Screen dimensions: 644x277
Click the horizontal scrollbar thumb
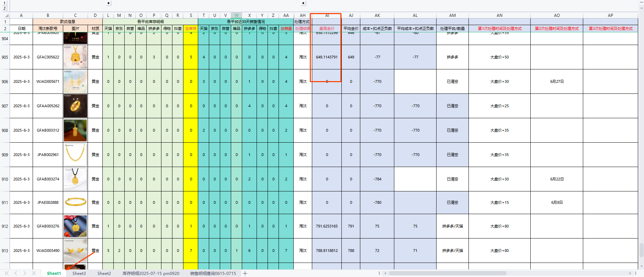pos(447,273)
